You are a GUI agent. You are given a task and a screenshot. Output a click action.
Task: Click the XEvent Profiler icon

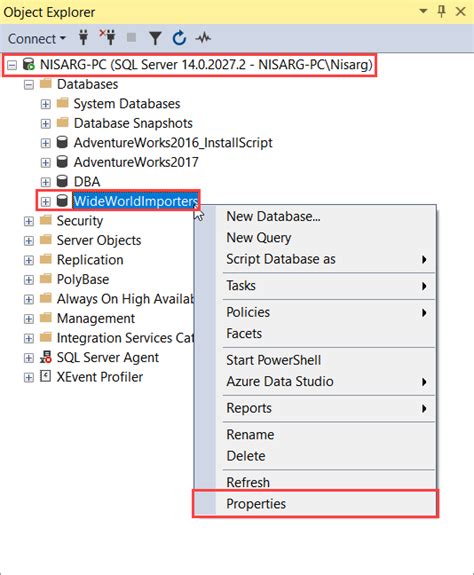click(45, 376)
